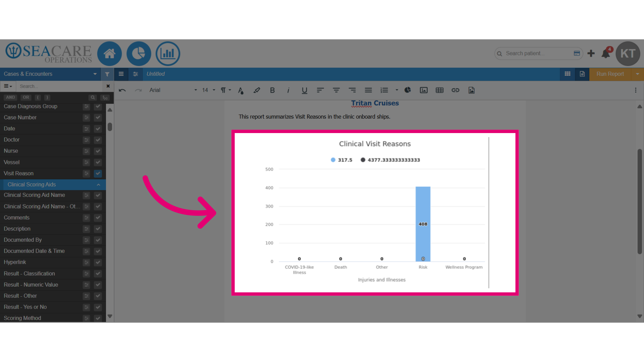The height and width of the screenshot is (362, 644).
Task: Toggle italic formatting
Action: coord(288,90)
